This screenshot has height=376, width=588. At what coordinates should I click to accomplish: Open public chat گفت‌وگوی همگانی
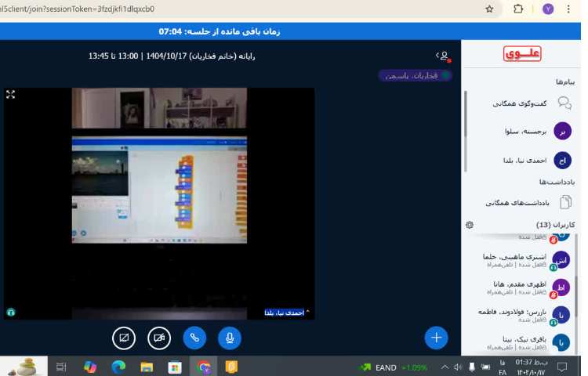(x=520, y=103)
